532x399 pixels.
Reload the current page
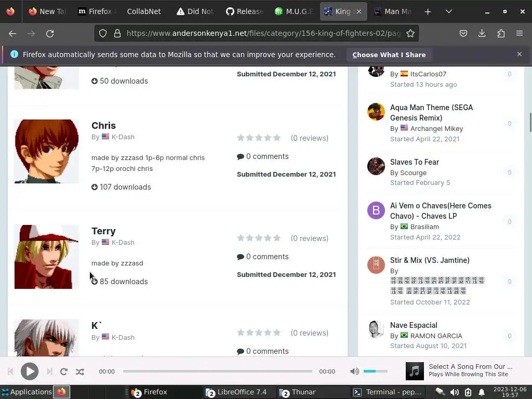[x=50, y=34]
